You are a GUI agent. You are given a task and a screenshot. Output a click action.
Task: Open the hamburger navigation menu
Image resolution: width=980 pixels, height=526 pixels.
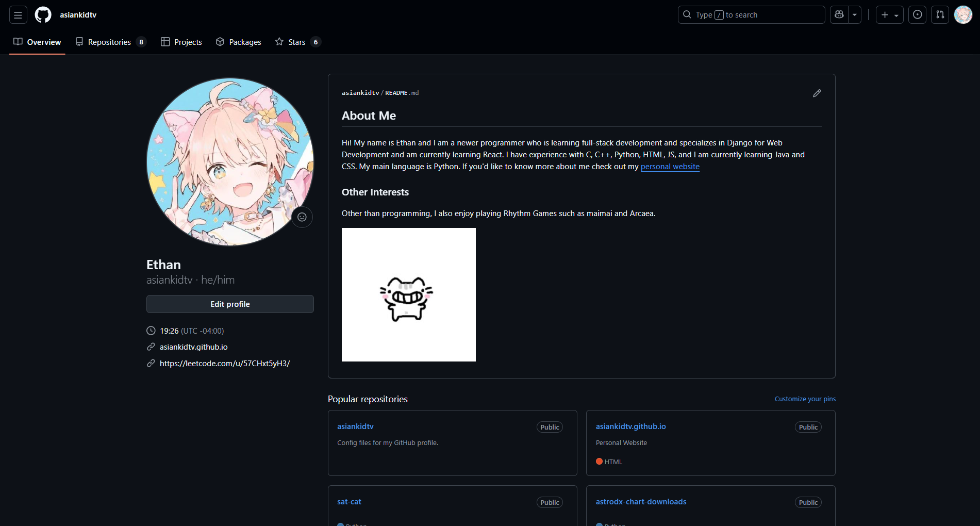[18, 15]
